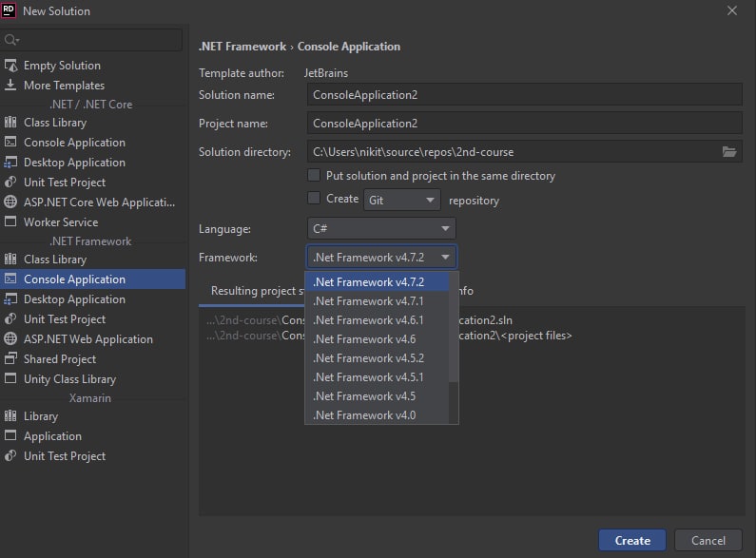Focus the template search box
Image resolution: width=756 pixels, height=558 pixels.
91,40
